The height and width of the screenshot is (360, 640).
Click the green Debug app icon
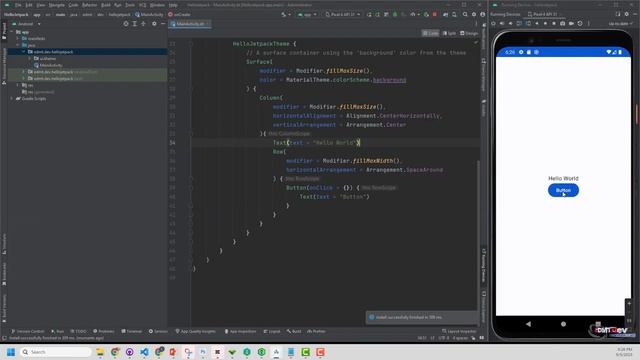[x=395, y=14]
